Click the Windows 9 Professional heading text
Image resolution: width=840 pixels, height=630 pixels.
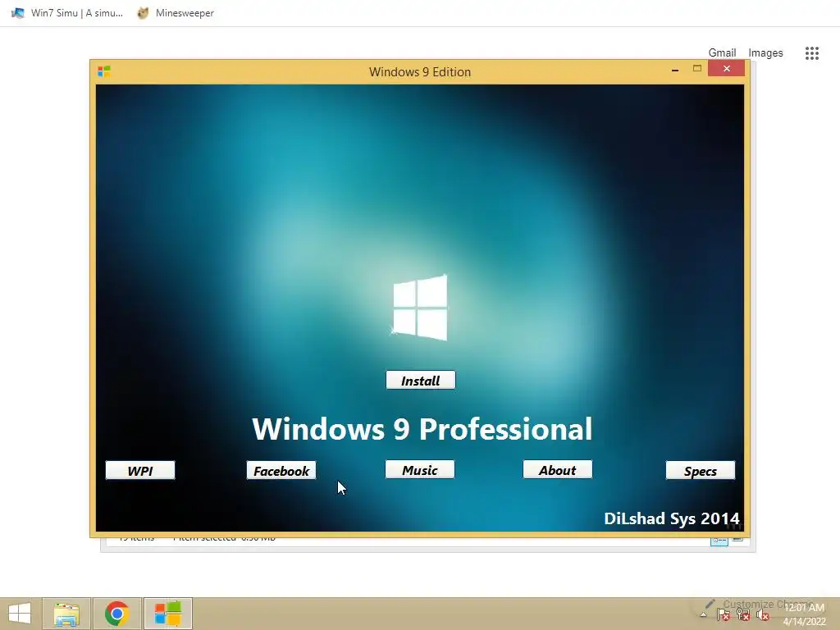422,428
